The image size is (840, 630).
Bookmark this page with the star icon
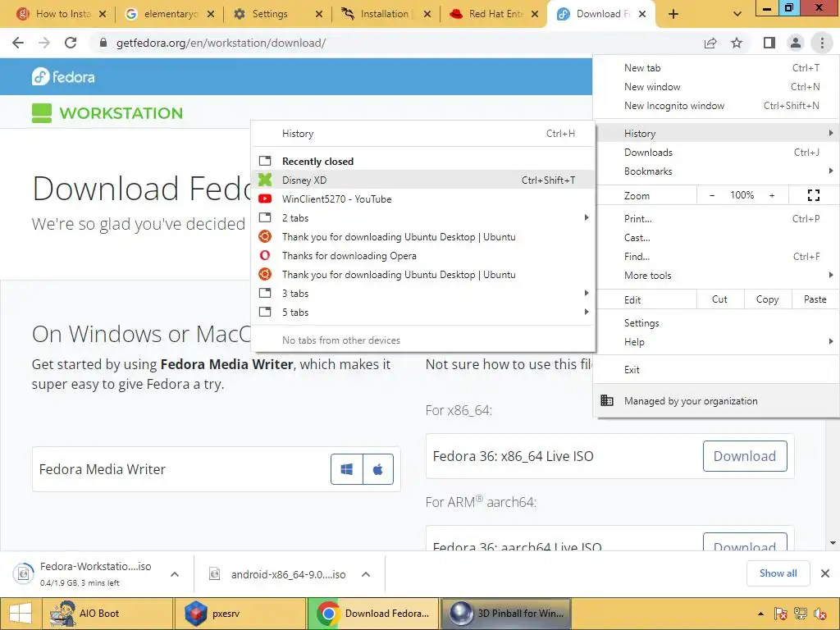[737, 43]
